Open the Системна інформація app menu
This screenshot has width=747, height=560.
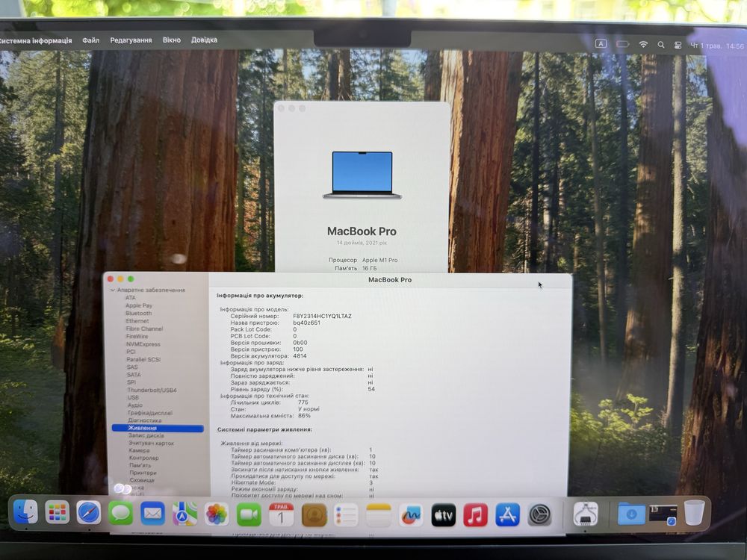(36, 41)
